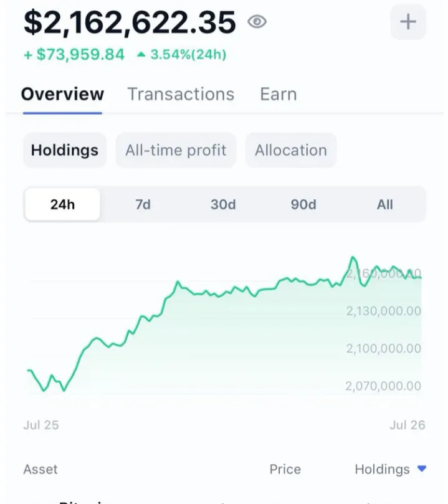Switch to the Transactions tab
The height and width of the screenshot is (504, 448).
tap(181, 94)
